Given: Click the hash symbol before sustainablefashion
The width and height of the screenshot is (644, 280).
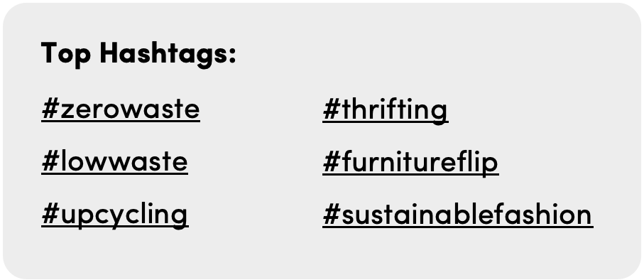Looking at the screenshot, I should (331, 214).
